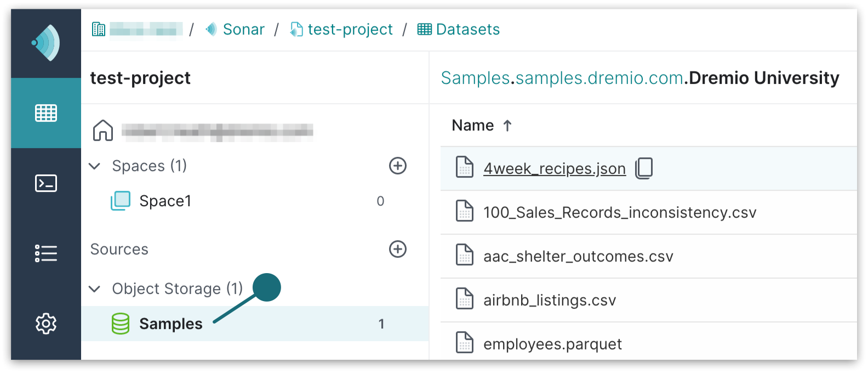868x374 pixels.
Task: Open the Jobs list icon in the sidebar
Action: pyautogui.click(x=46, y=253)
